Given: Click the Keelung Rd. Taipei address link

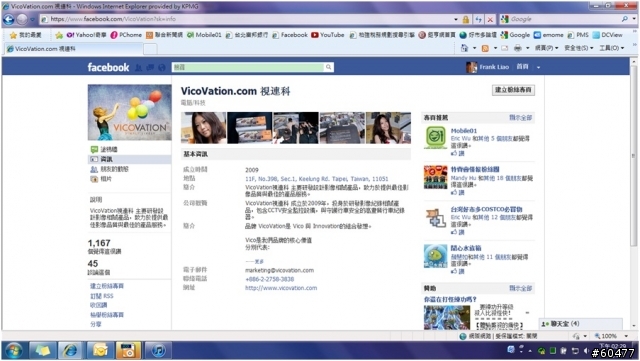Looking at the screenshot, I should 316,179.
